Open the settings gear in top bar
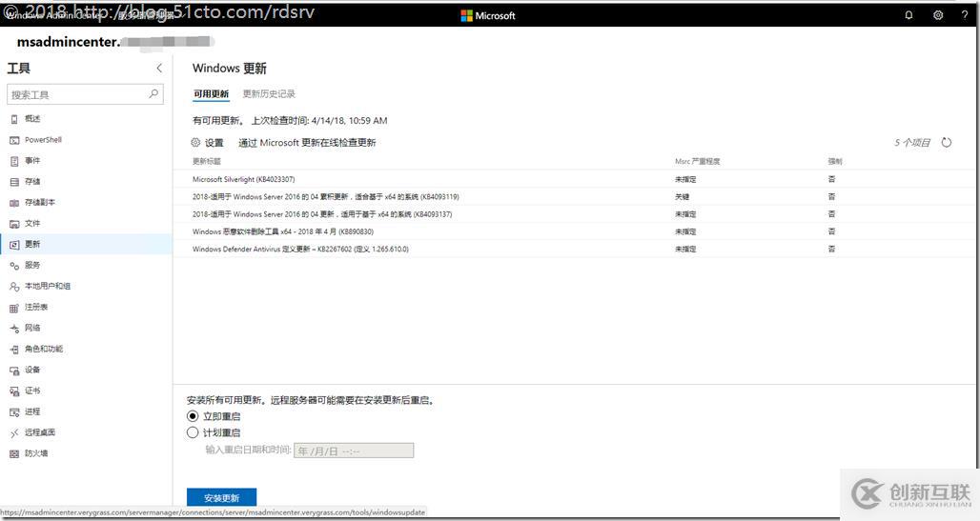Viewport: 980px width, 521px height. [x=938, y=15]
